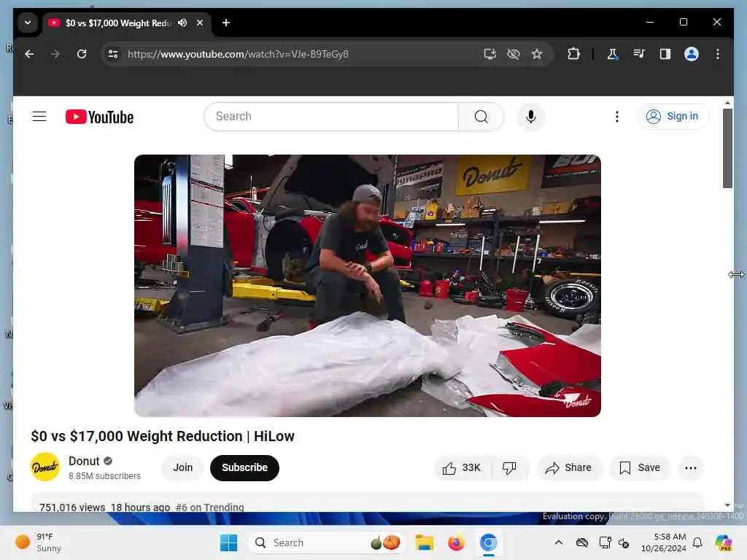Viewport: 747px width, 560px height.
Task: Open the browser three-dot menu
Action: 718,54
